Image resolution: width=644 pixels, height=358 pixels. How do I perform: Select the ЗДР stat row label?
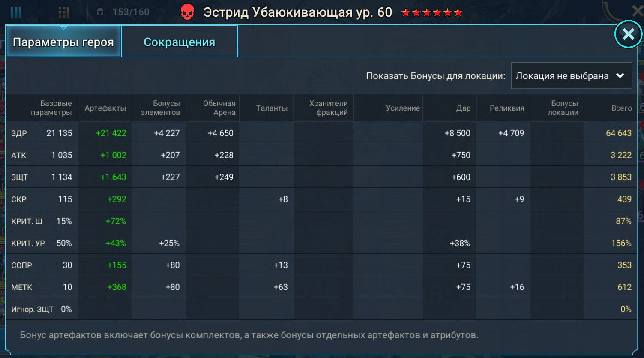click(19, 133)
